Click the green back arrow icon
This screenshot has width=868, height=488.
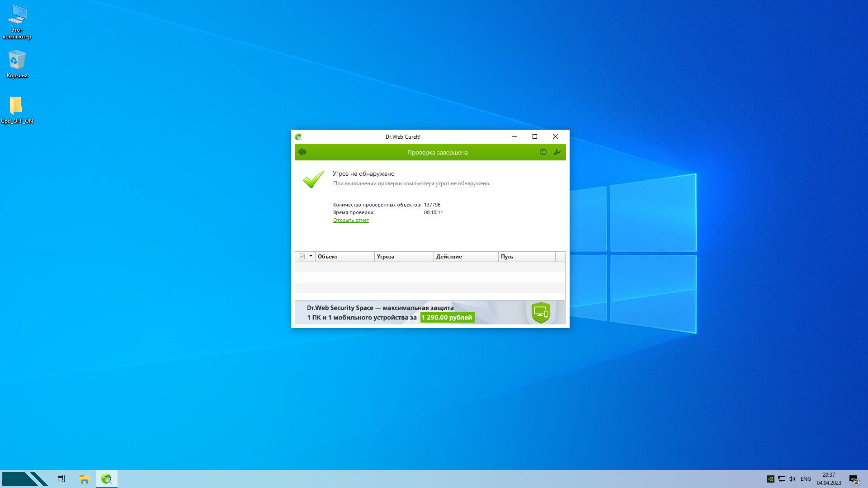tap(302, 152)
